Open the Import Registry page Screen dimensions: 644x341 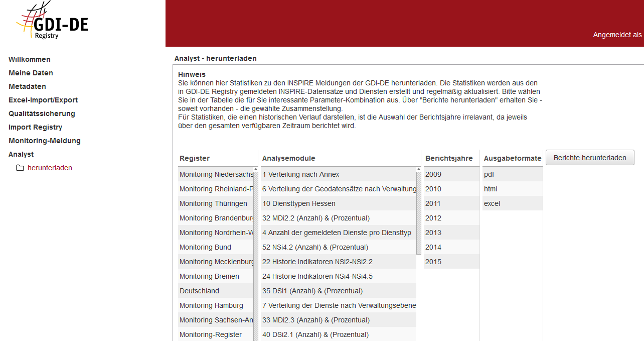click(35, 127)
